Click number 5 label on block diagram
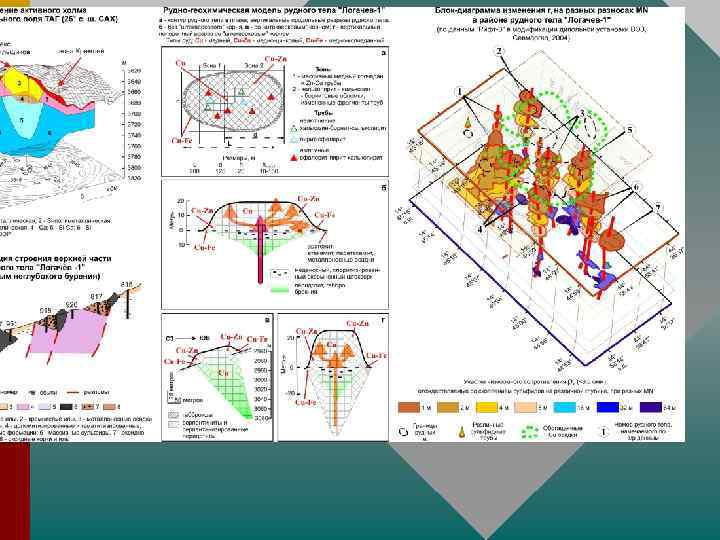Viewport: 720px width, 540px height. [x=630, y=130]
